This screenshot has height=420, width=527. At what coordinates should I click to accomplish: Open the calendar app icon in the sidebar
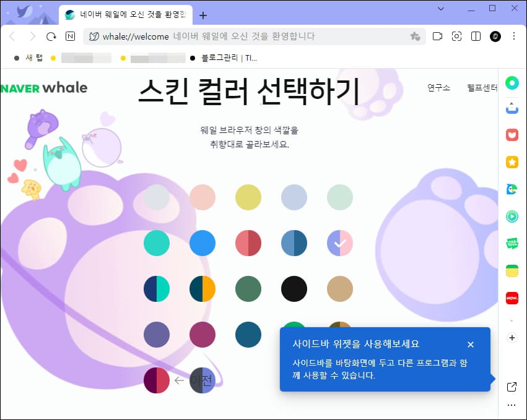(x=512, y=270)
